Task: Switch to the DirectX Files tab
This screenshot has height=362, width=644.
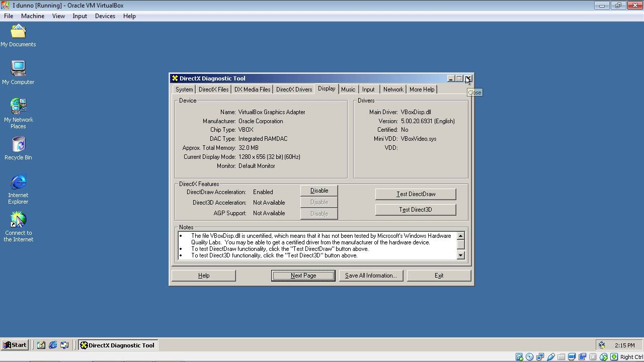Action: click(213, 89)
